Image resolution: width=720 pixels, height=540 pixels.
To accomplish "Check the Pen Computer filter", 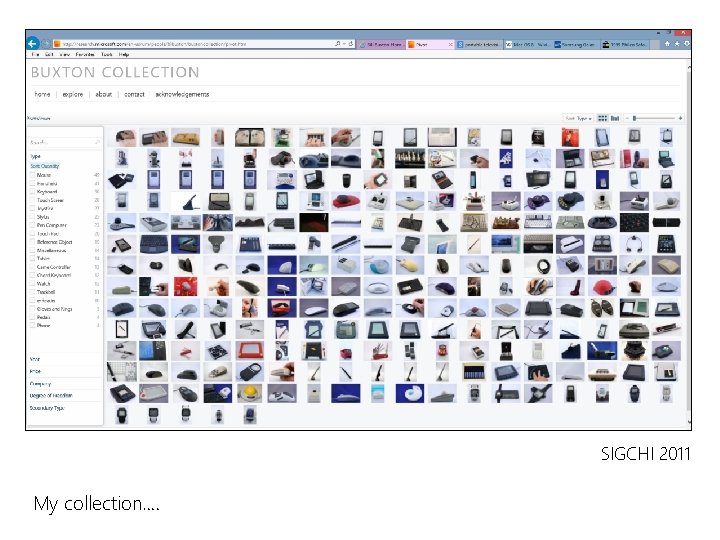I will point(32,225).
